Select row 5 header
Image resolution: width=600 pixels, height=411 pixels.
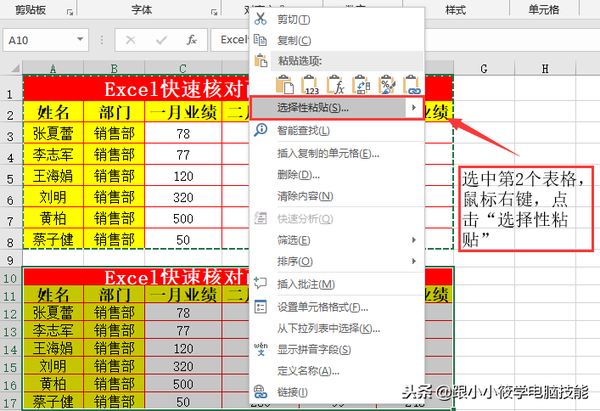click(10, 178)
